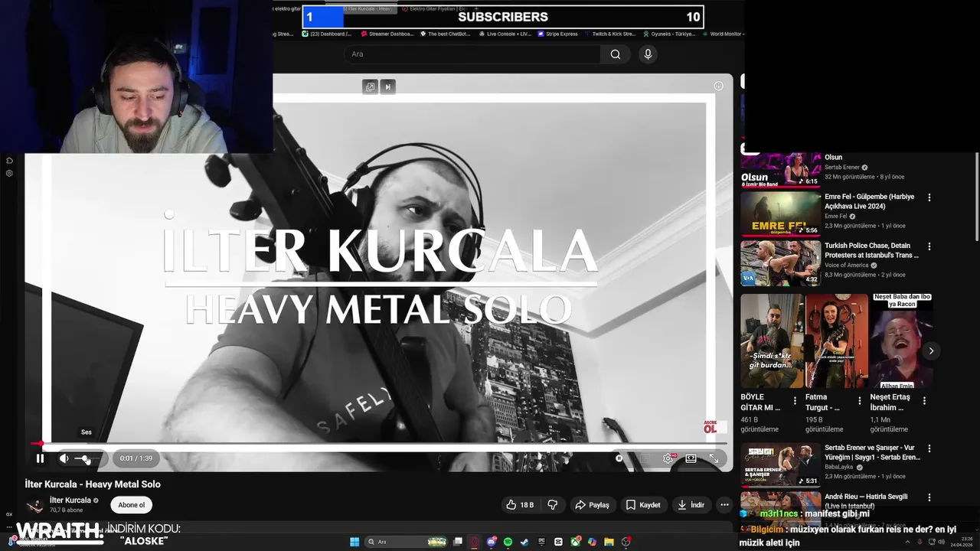The height and width of the screenshot is (551, 980).
Task: Open Streamer Dashboard bookmark
Action: pos(387,34)
